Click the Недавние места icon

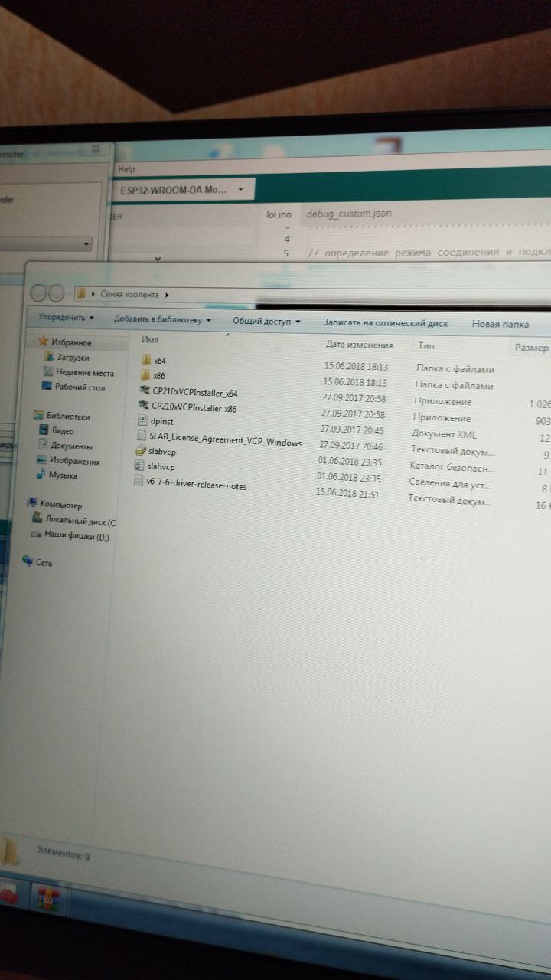(48, 372)
